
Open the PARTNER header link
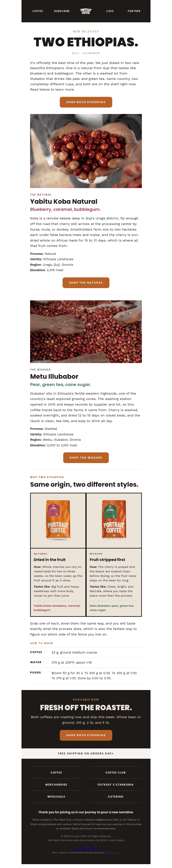[x=134, y=11]
